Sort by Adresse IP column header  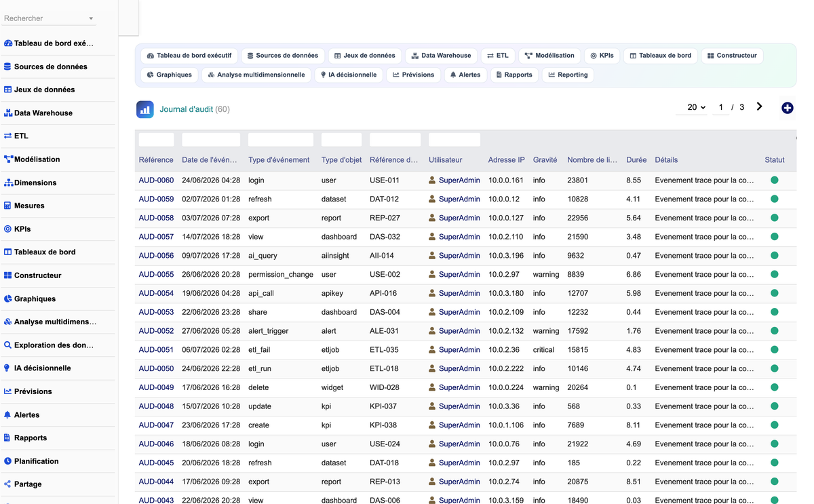(507, 160)
